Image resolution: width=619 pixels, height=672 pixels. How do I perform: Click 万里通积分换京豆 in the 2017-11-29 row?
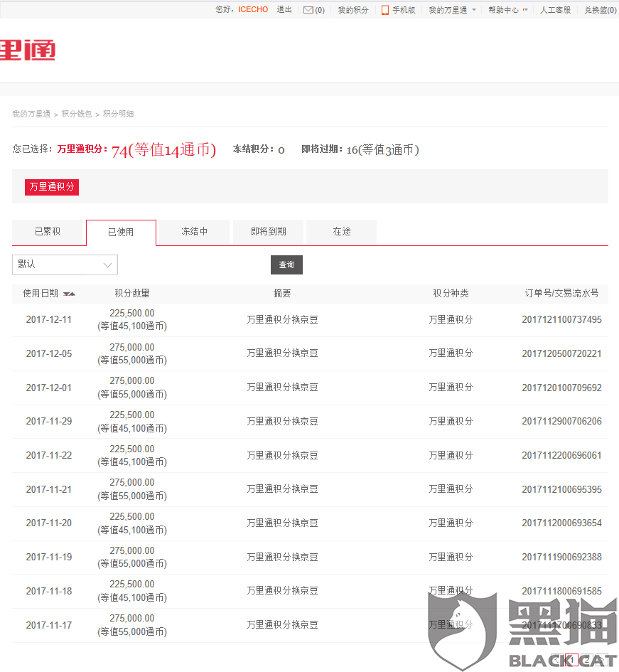282,422
